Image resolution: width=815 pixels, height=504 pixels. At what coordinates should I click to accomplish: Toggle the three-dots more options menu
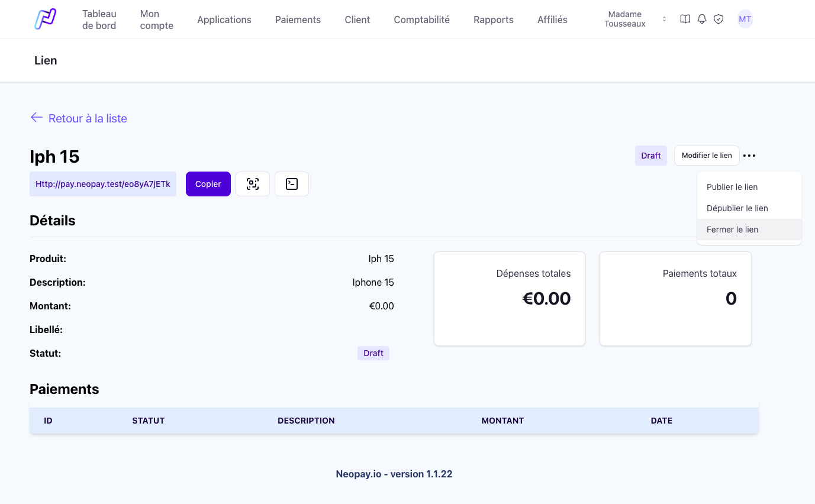coord(749,156)
